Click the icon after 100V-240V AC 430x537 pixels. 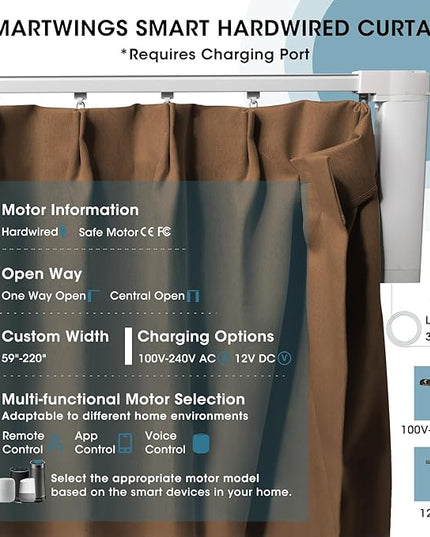point(225,358)
